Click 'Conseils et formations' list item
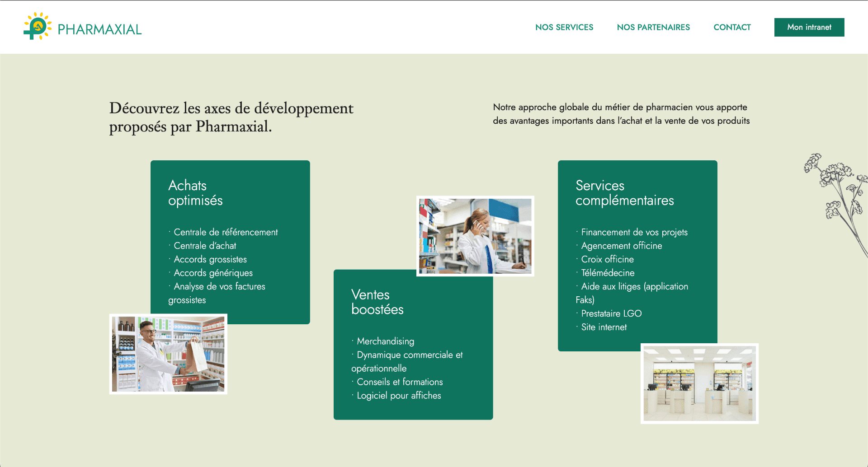The image size is (868, 467). point(400,382)
